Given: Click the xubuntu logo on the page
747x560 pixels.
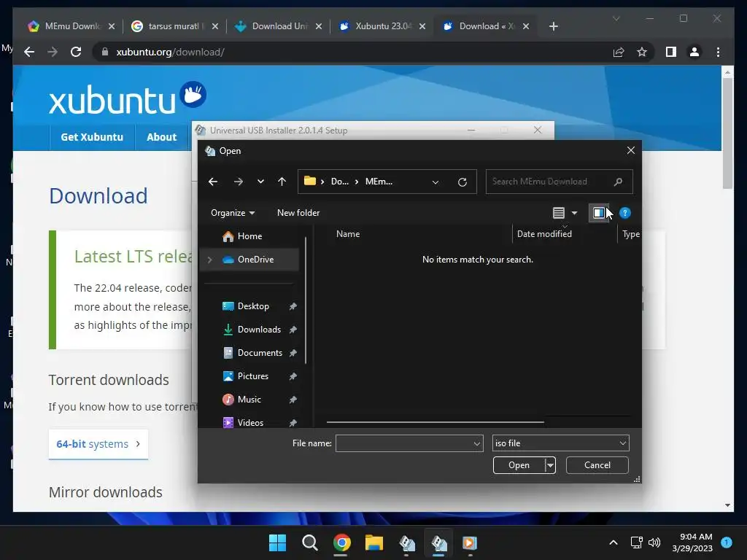Looking at the screenshot, I should (128, 98).
